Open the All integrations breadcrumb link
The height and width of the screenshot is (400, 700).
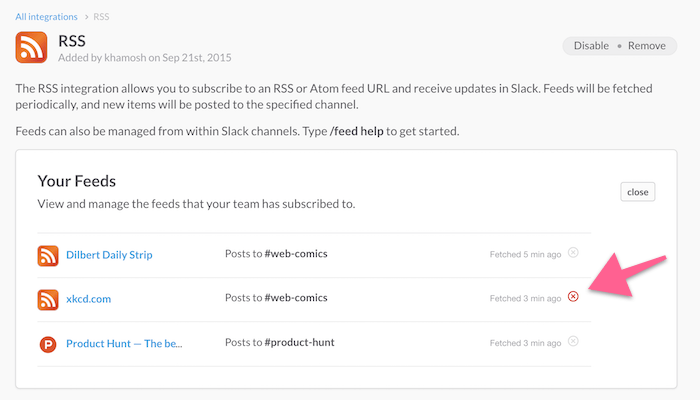[46, 17]
